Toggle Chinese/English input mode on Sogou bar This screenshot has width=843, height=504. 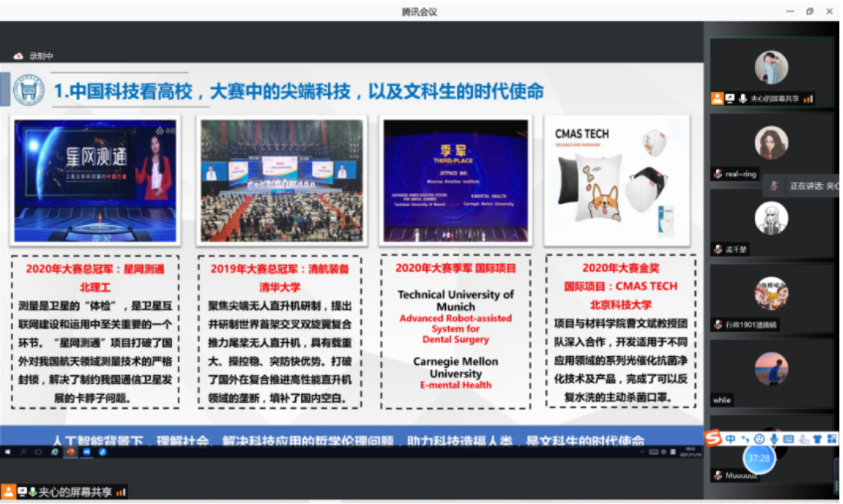(730, 439)
